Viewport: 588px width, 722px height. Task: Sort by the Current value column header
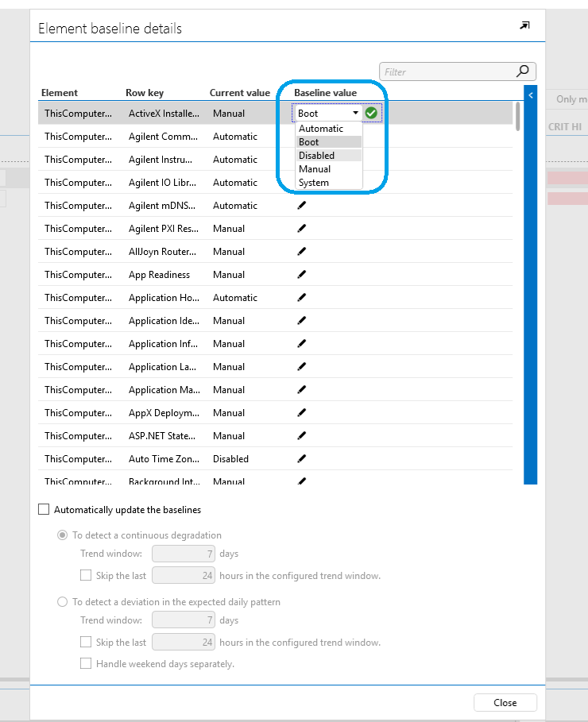click(x=239, y=93)
